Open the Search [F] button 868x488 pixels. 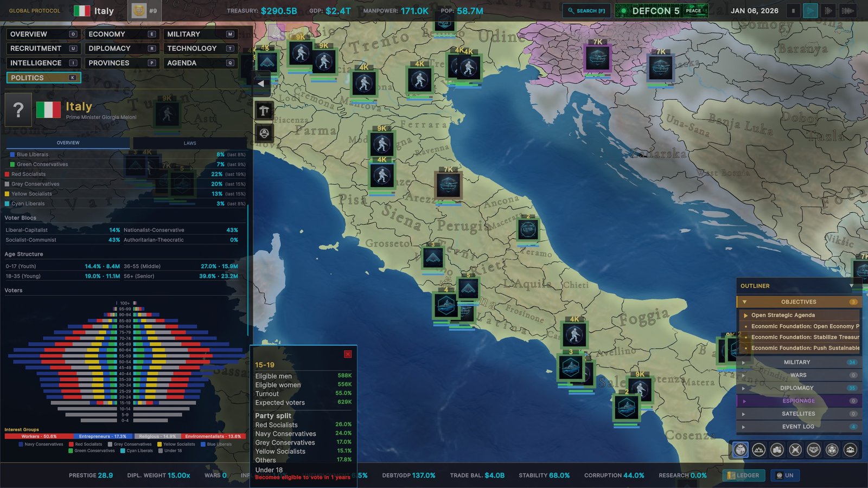[586, 11]
